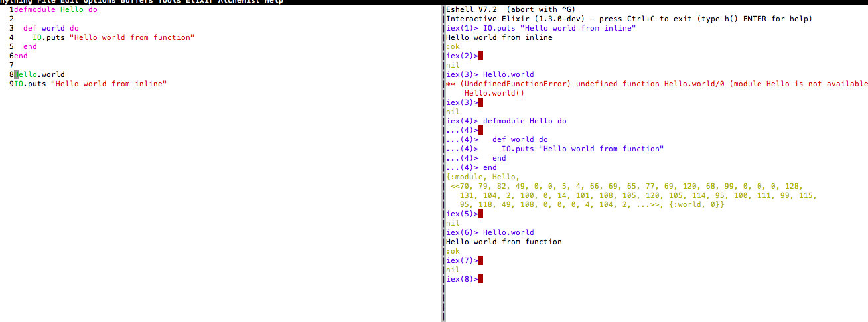
Task: Click the 'Eshell V7.2' header line in the REPL
Action: click(510, 9)
